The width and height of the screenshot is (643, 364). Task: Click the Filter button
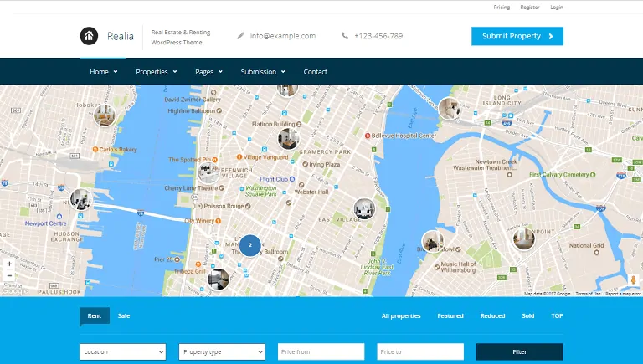click(x=519, y=351)
